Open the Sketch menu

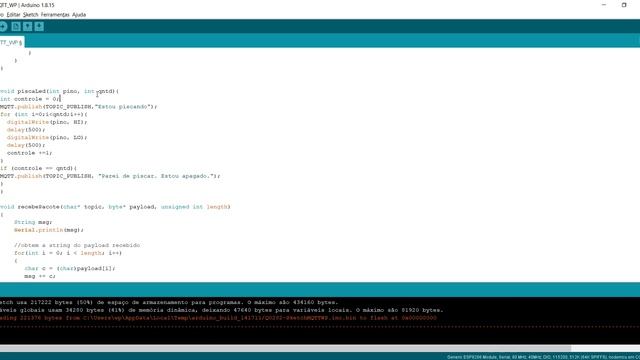[x=30, y=15]
